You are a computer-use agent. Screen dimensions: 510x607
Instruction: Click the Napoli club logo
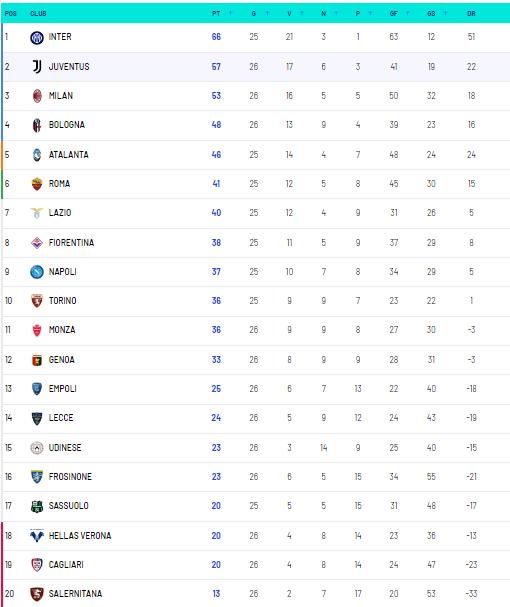pyautogui.click(x=37, y=272)
